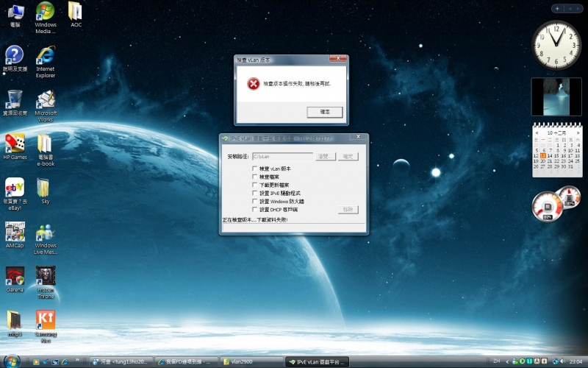Launch the Internet Explorer desktop shortcut
The image size is (588, 368).
tap(46, 62)
